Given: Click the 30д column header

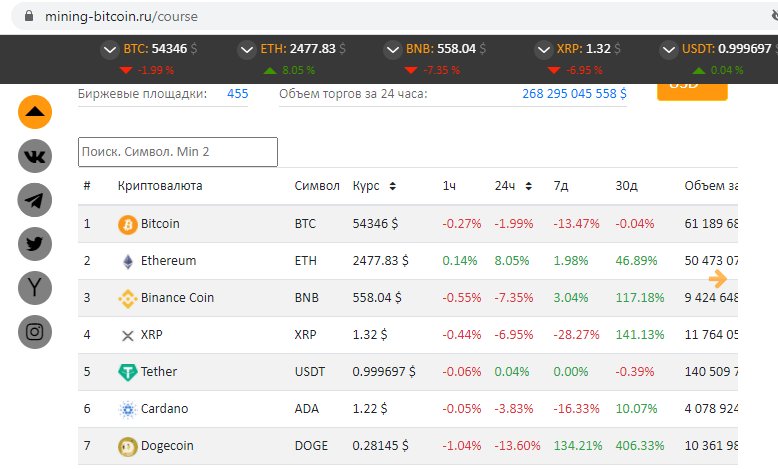Looking at the screenshot, I should [x=626, y=186].
